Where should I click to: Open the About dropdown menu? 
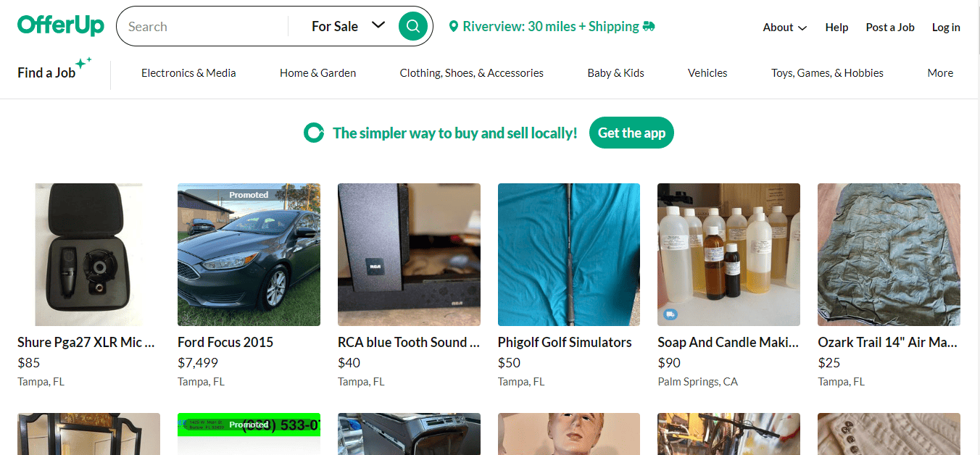click(785, 28)
